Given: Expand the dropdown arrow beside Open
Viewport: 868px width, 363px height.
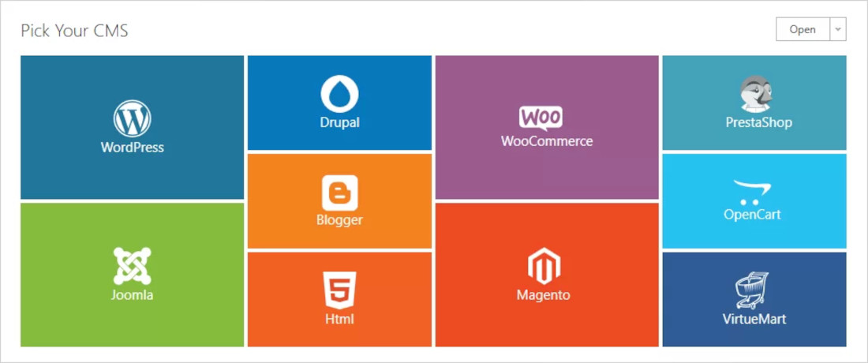Looking at the screenshot, I should click(x=838, y=29).
